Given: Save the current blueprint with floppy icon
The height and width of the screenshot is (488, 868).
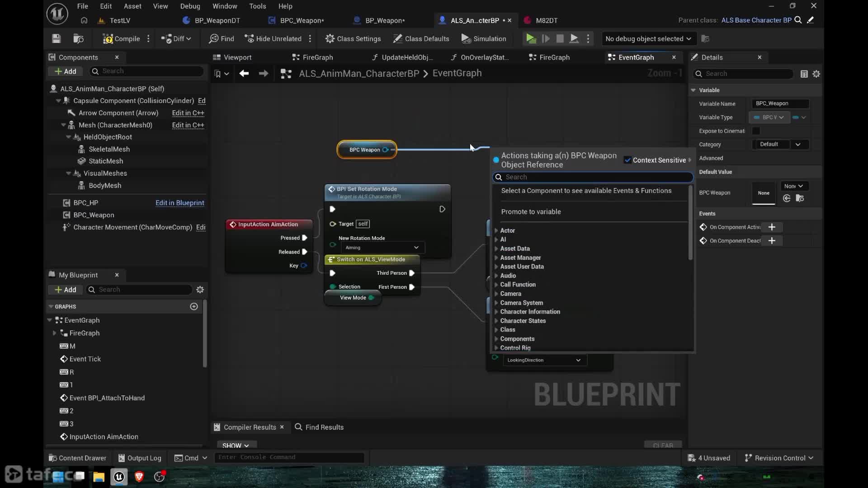Looking at the screenshot, I should click(x=56, y=39).
